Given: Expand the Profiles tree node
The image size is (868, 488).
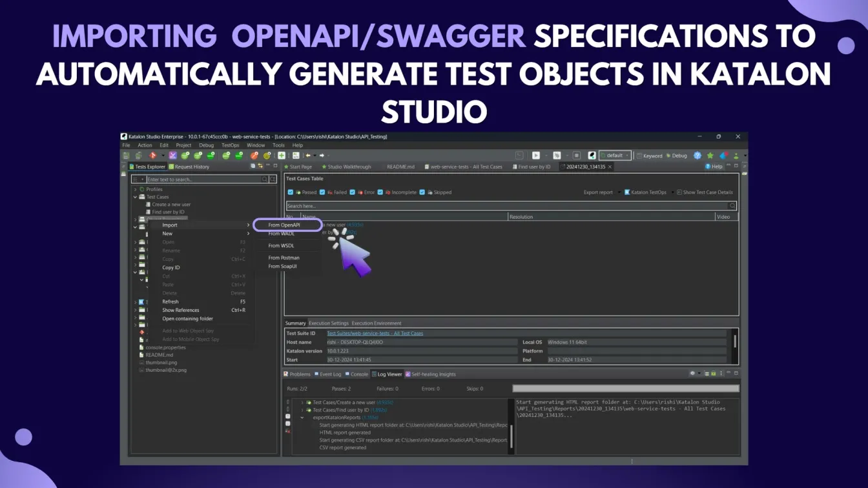Looking at the screenshot, I should pos(136,189).
